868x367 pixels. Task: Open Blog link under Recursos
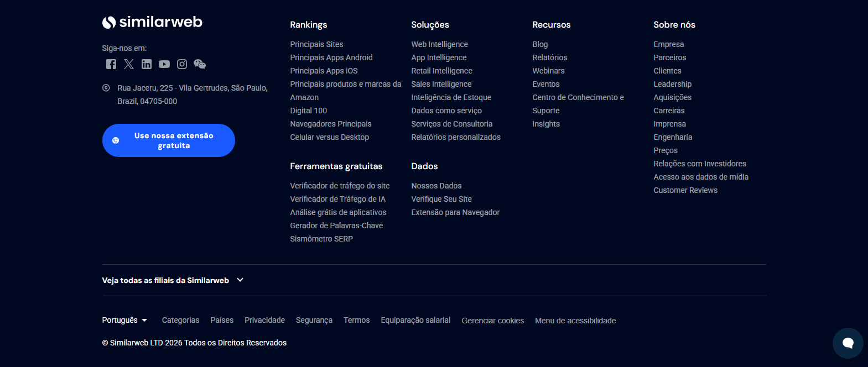(540, 44)
